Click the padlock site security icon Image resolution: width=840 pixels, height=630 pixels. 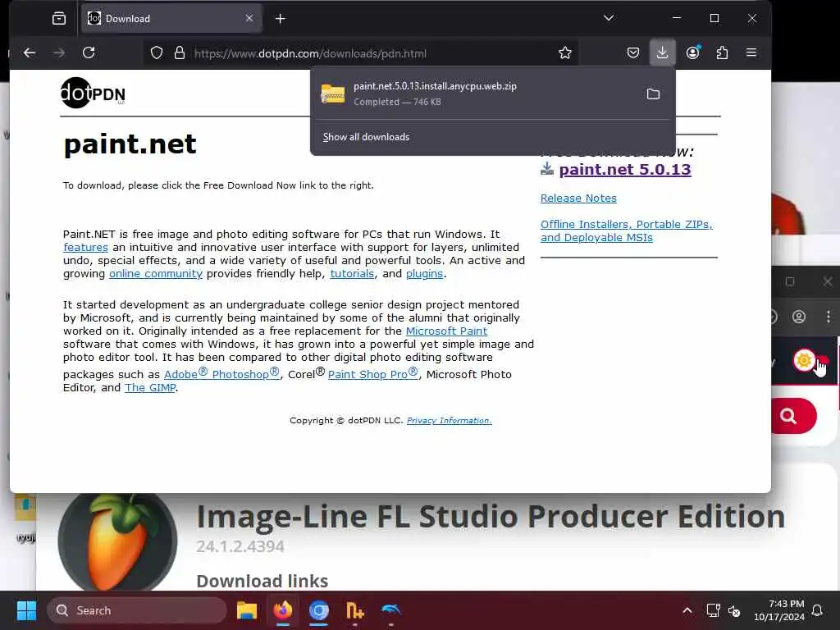click(x=180, y=53)
